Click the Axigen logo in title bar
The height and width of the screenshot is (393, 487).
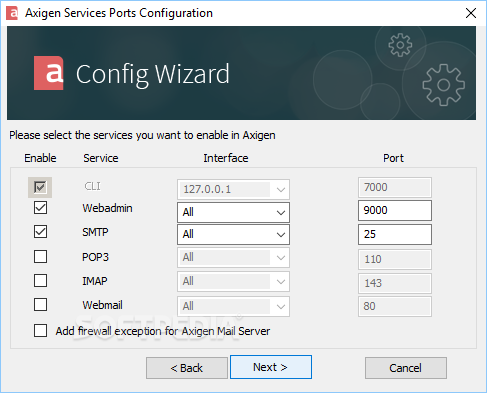point(12,13)
